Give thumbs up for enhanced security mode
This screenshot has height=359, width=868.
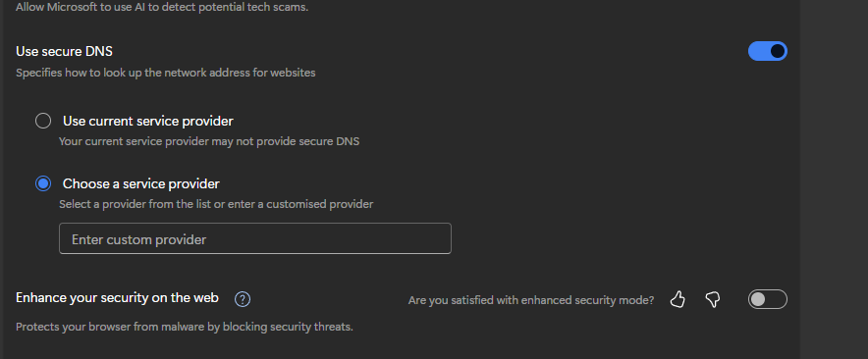678,300
